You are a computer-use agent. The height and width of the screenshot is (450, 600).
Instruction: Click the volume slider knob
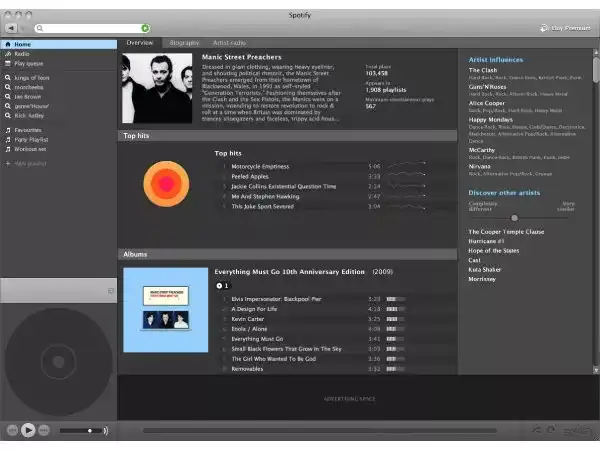point(90,431)
